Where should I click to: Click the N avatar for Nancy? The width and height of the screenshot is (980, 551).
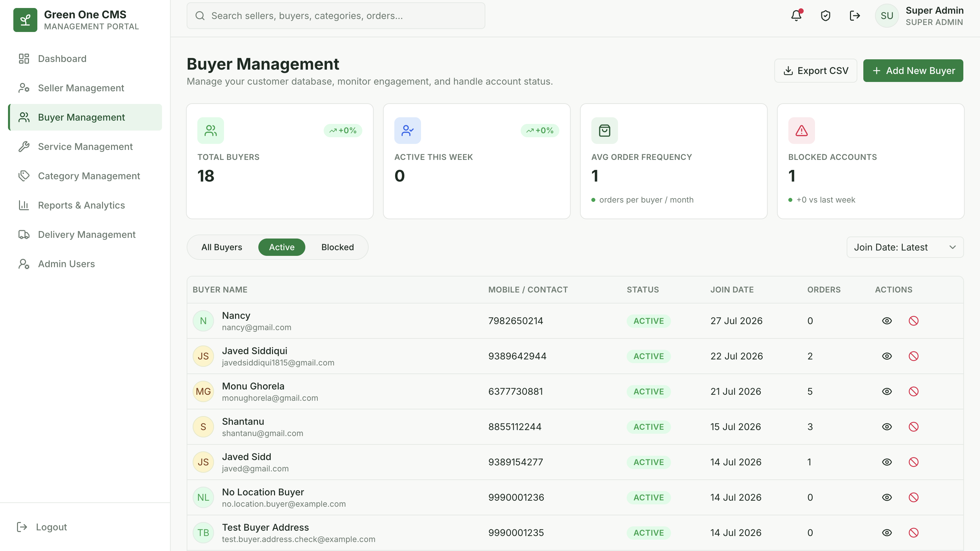pyautogui.click(x=203, y=321)
